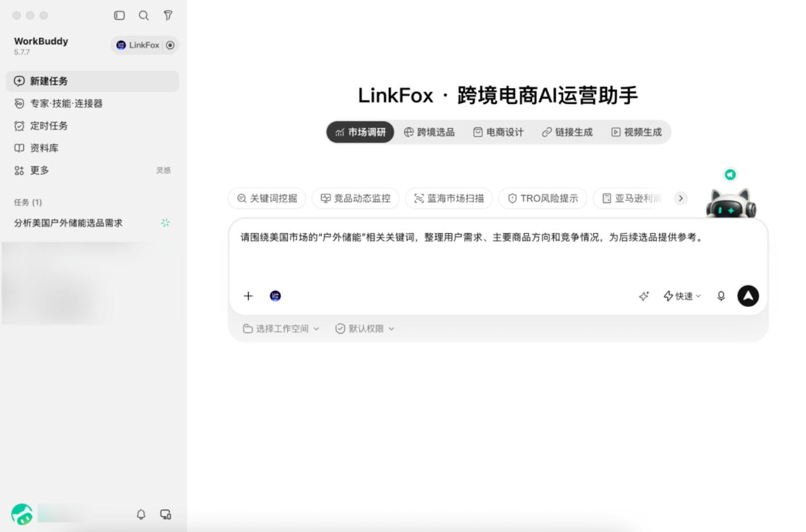The width and height of the screenshot is (806, 532).
Task: Focus the prompt text input area
Action: [498, 251]
